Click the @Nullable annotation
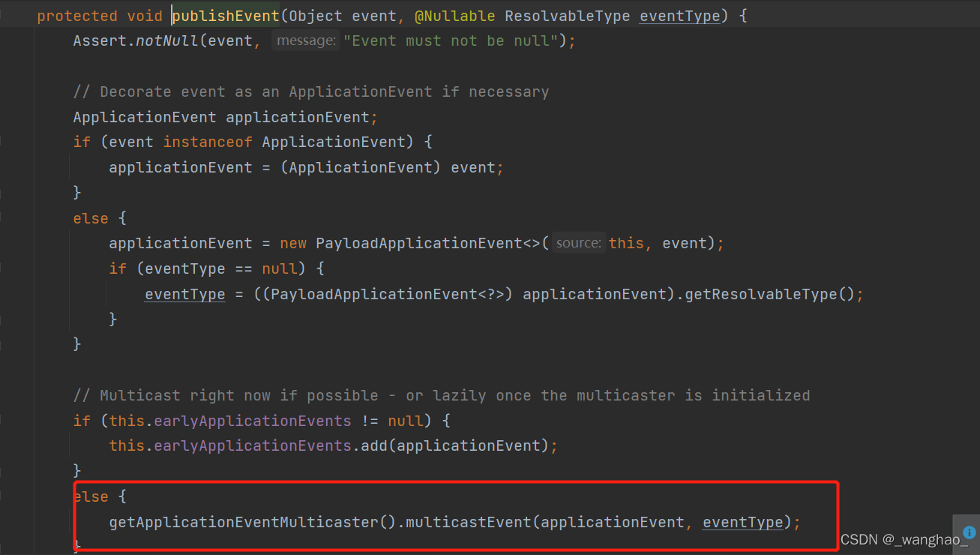 (454, 16)
